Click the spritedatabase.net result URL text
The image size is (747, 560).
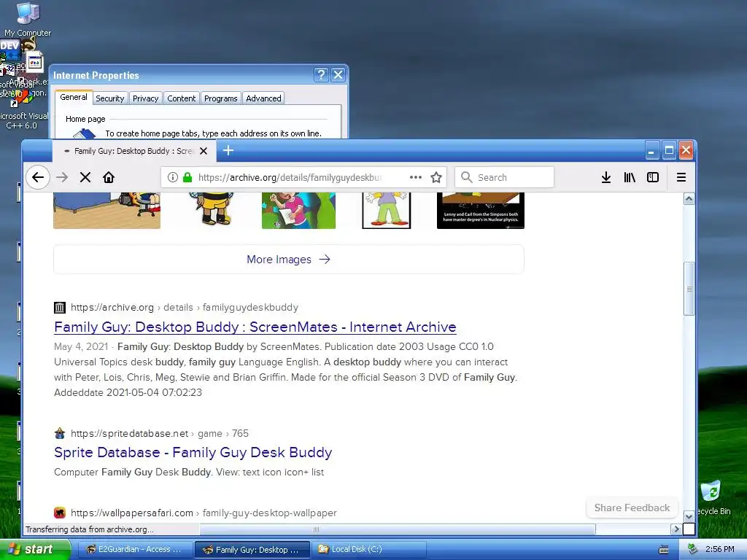pos(160,433)
